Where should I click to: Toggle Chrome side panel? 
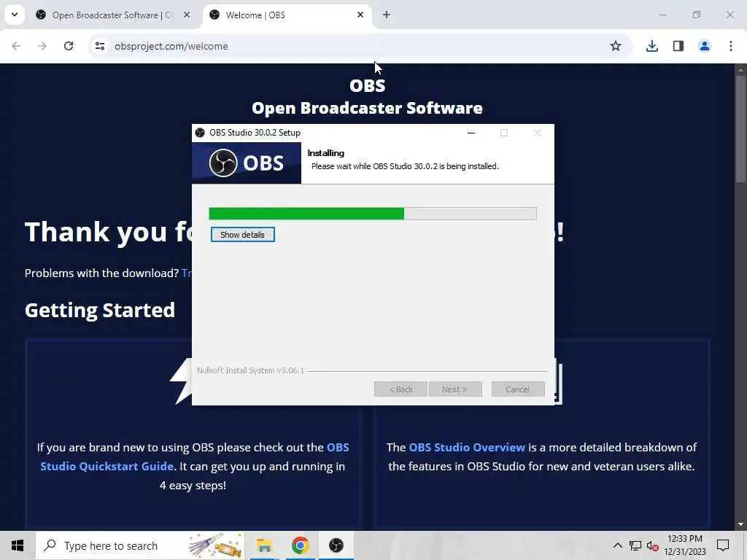678,46
